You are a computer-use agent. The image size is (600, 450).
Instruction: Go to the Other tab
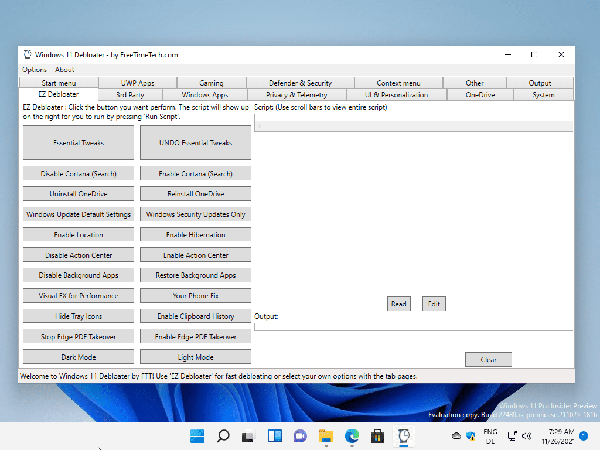(474, 83)
